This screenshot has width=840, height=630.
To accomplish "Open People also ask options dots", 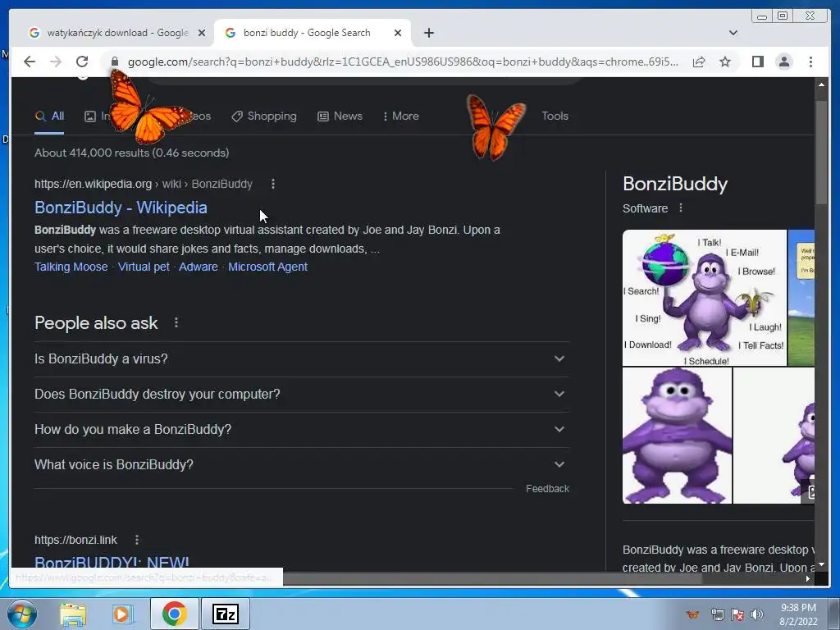I will [x=176, y=322].
